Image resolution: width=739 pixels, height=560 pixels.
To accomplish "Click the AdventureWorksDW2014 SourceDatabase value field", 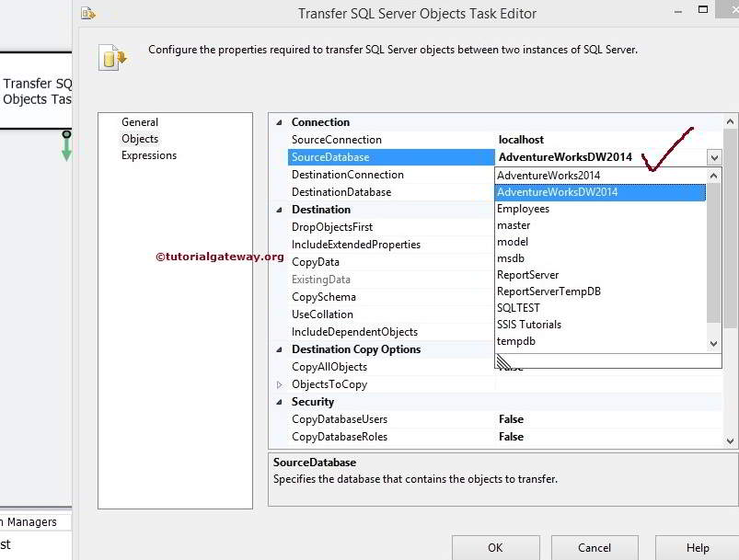I will (x=601, y=157).
